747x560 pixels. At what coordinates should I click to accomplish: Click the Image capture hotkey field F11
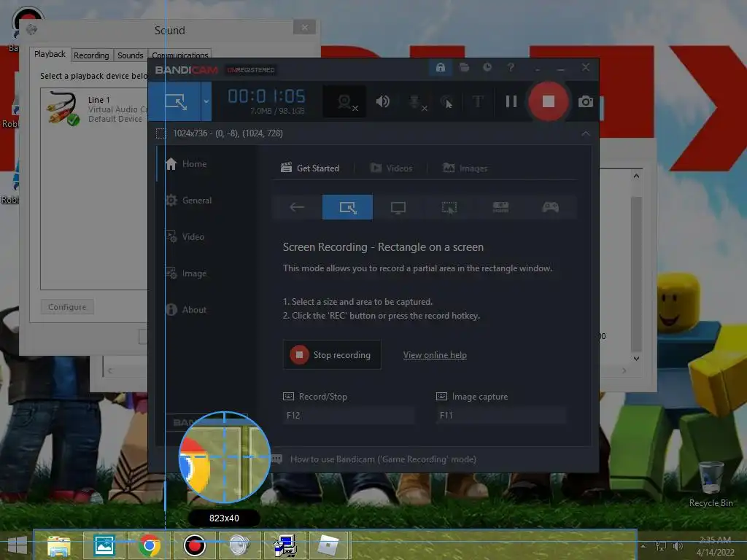point(501,415)
